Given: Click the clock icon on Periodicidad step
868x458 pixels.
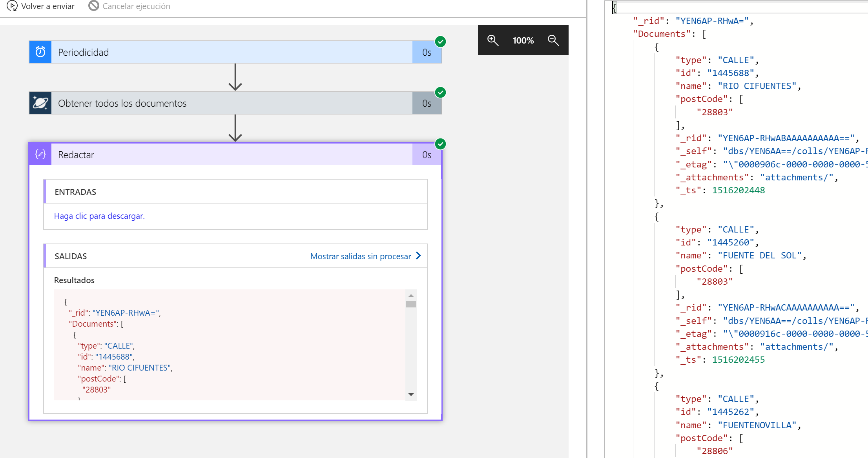Looking at the screenshot, I should [40, 51].
